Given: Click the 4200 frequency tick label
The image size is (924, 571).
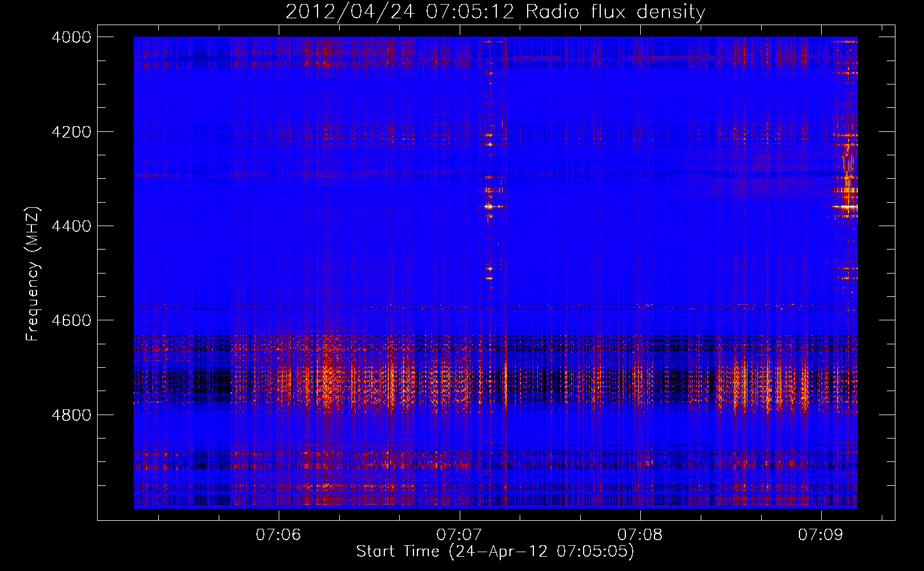Looking at the screenshot, I should tap(71, 132).
